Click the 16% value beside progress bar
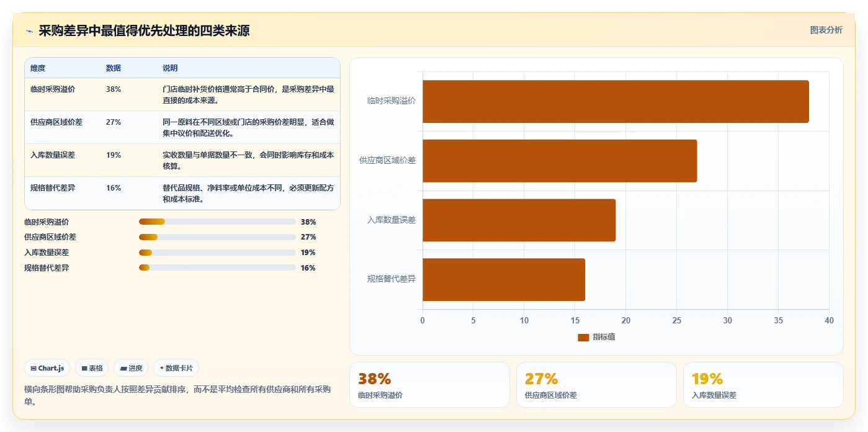 click(x=308, y=268)
